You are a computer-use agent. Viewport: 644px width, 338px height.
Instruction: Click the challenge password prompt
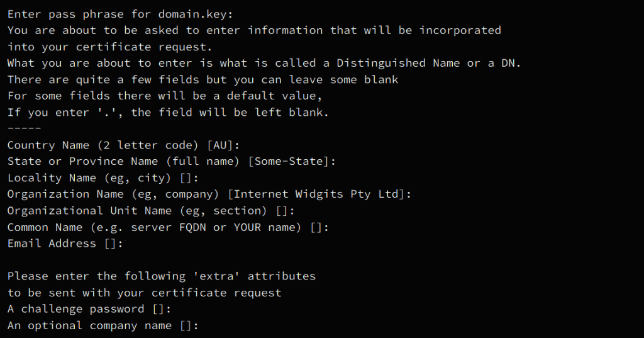click(89, 309)
